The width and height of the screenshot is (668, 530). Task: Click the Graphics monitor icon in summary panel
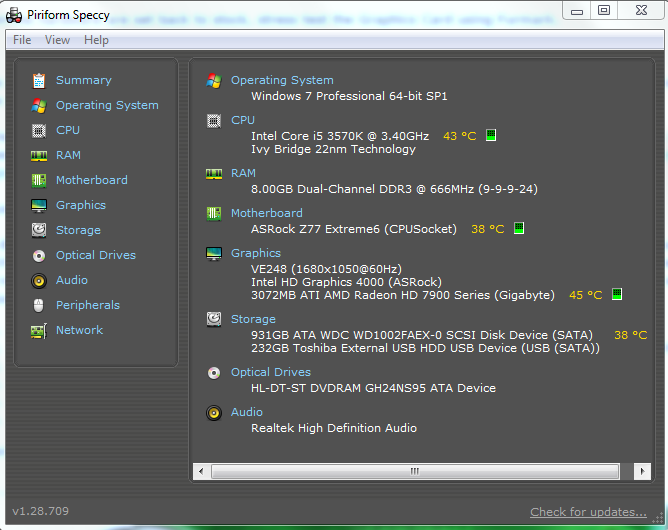point(214,253)
